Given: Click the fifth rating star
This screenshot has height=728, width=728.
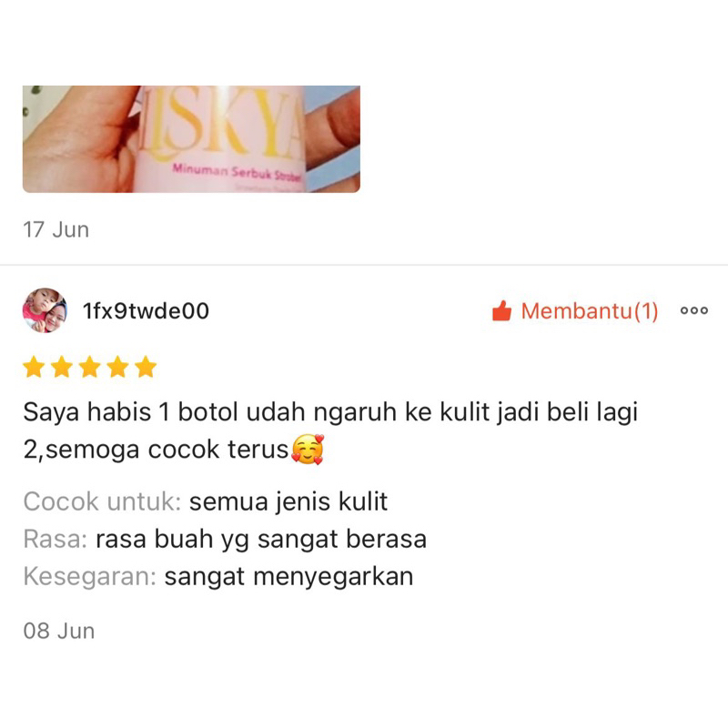Looking at the screenshot, I should 146,367.
